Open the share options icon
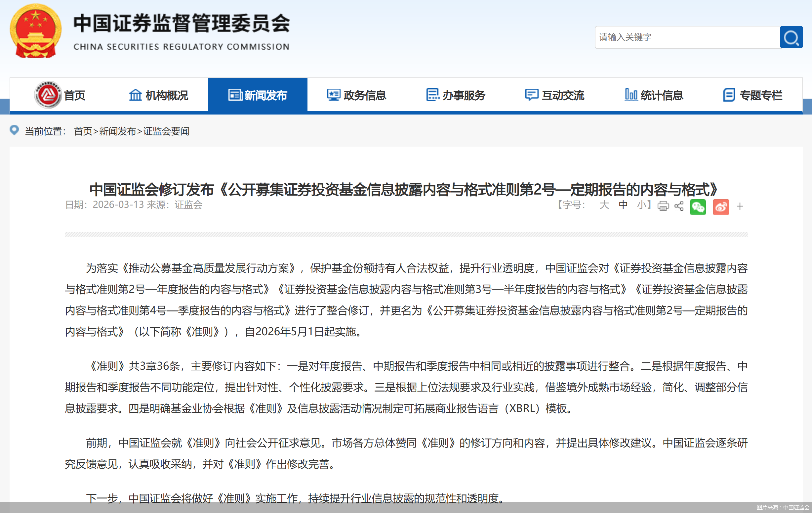This screenshot has width=812, height=513. point(678,207)
